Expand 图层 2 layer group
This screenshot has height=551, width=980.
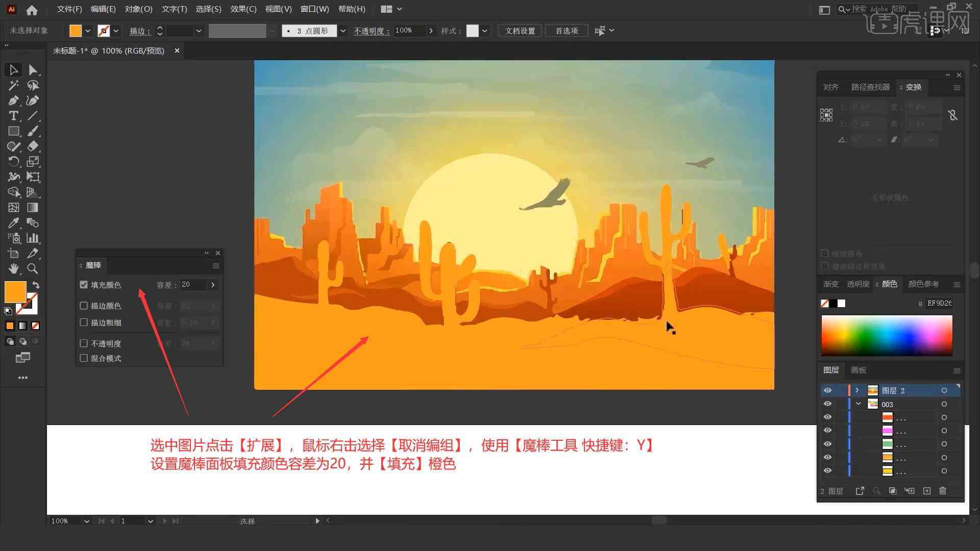[x=856, y=390]
